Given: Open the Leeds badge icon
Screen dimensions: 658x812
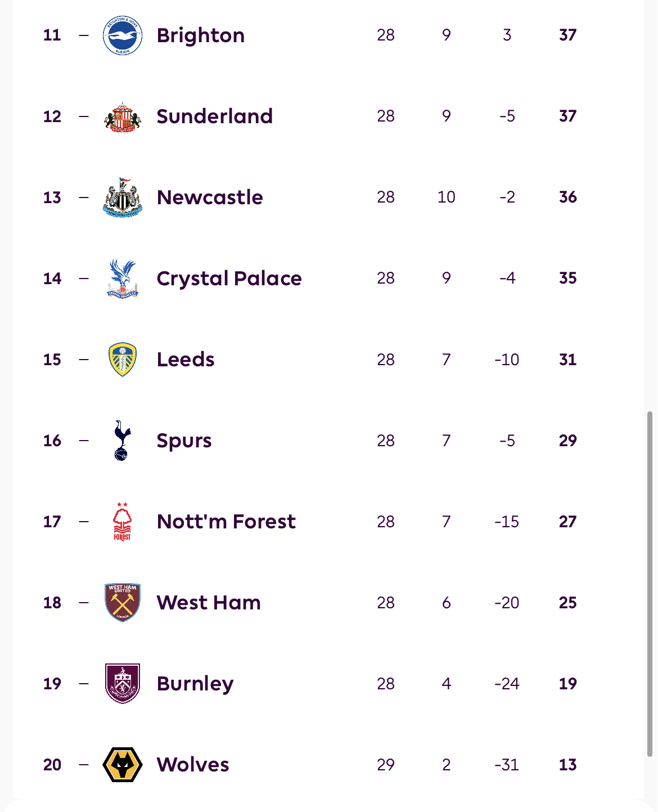Looking at the screenshot, I should [123, 360].
